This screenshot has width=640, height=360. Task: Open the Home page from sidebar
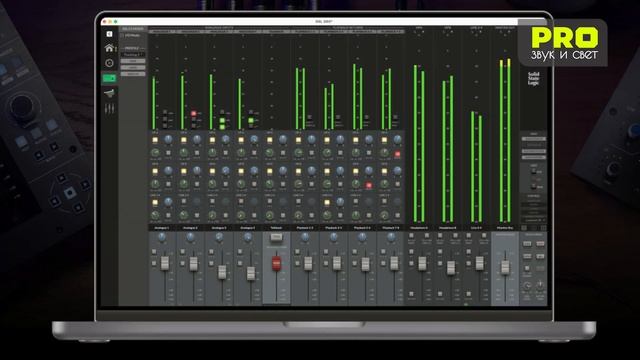pyautogui.click(x=109, y=48)
